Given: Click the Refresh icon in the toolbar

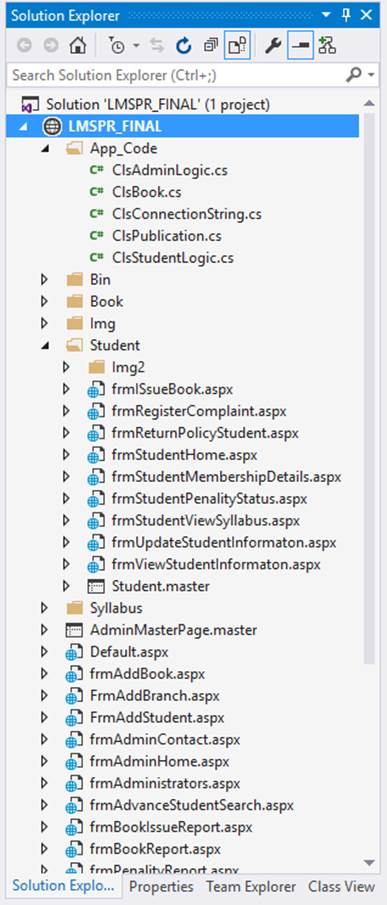Looking at the screenshot, I should click(183, 46).
